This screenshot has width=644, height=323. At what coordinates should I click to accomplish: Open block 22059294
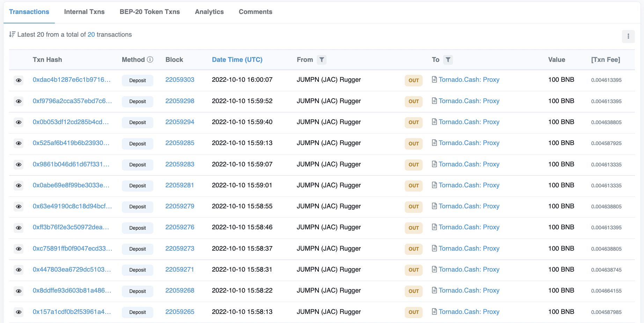pyautogui.click(x=180, y=122)
